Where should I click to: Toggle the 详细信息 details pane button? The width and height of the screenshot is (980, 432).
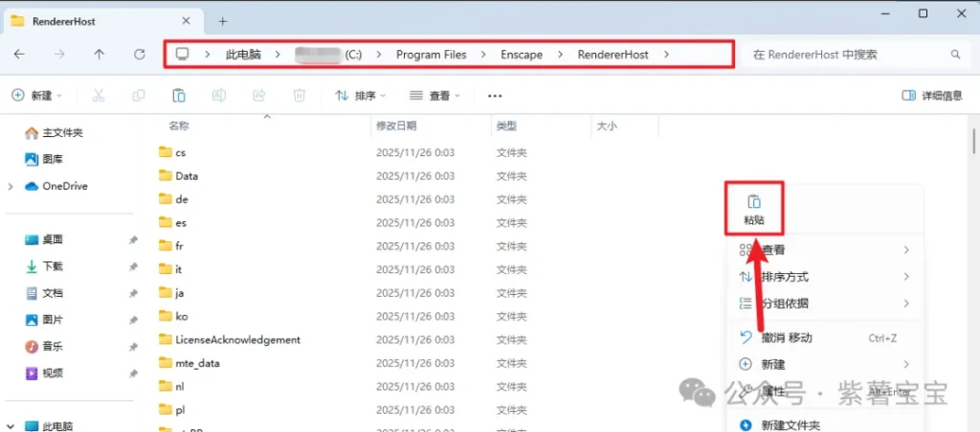932,96
